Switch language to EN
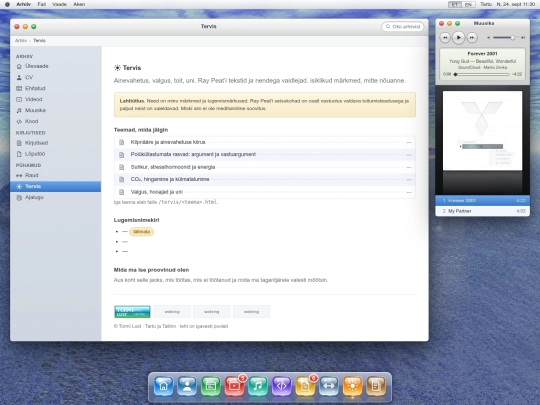This screenshot has height=405, width=540. point(468,4)
